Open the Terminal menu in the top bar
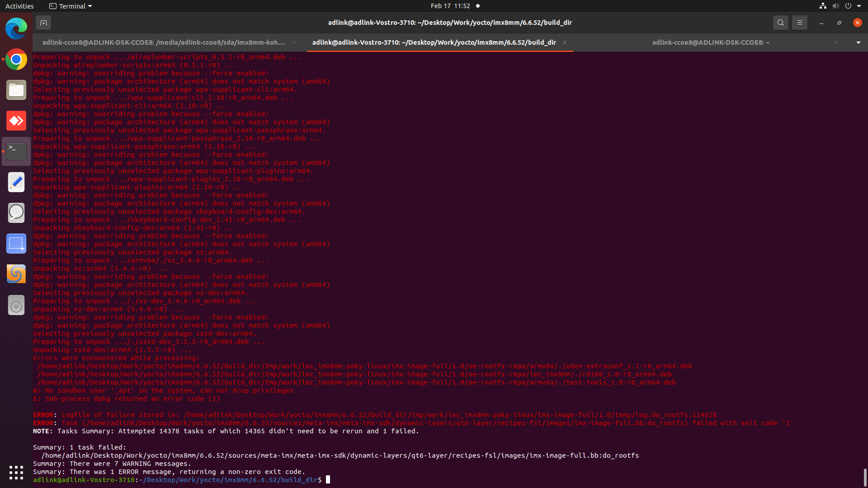The image size is (868, 488). pos(70,6)
